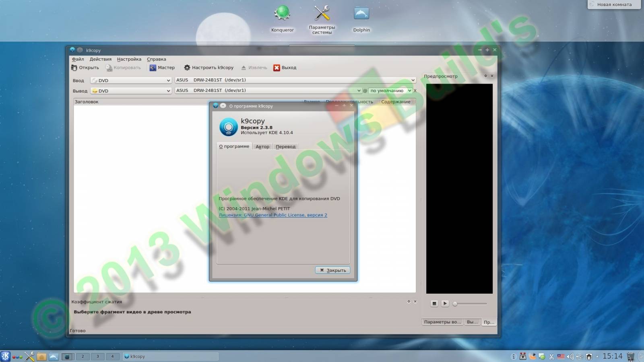The image size is (644, 362).
Task: Open the Настройка menu
Action: (x=129, y=59)
